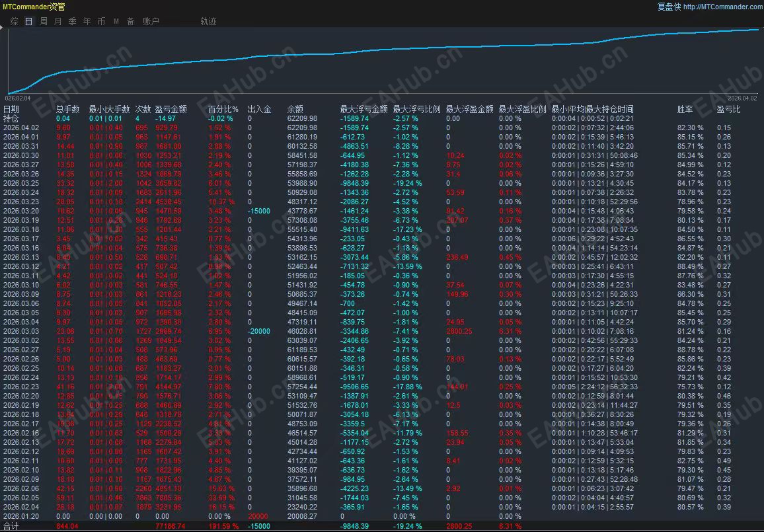
Task: Switch to the 综 summary tab
Action: click(15, 21)
